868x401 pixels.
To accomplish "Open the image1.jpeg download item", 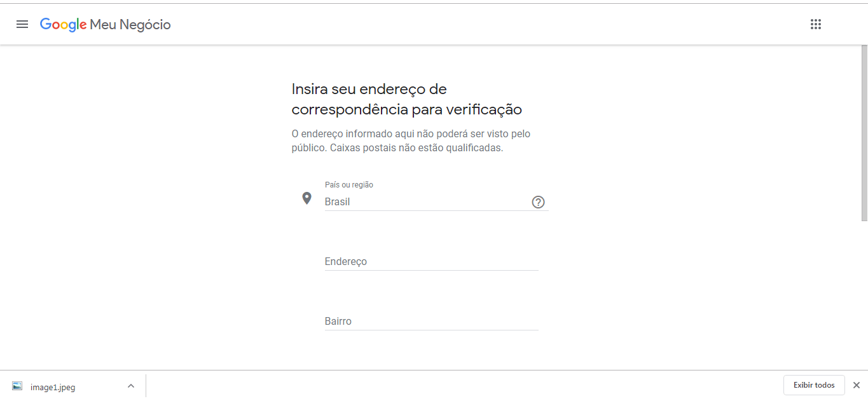I will click(x=53, y=386).
